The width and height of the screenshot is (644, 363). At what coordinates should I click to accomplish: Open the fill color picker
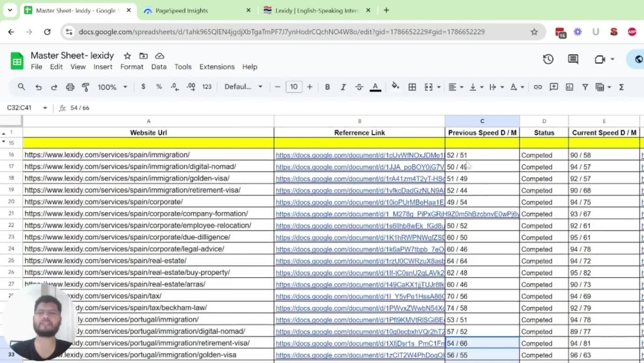[x=395, y=86]
